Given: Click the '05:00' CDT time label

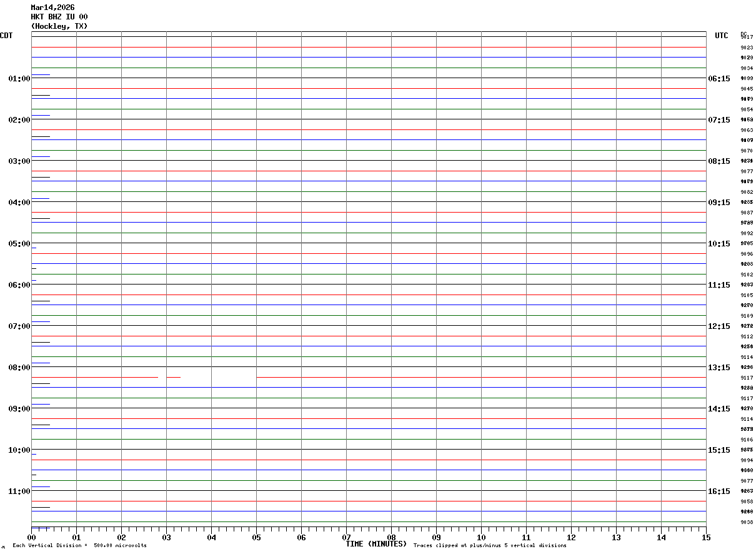Looking at the screenshot, I should [19, 244].
